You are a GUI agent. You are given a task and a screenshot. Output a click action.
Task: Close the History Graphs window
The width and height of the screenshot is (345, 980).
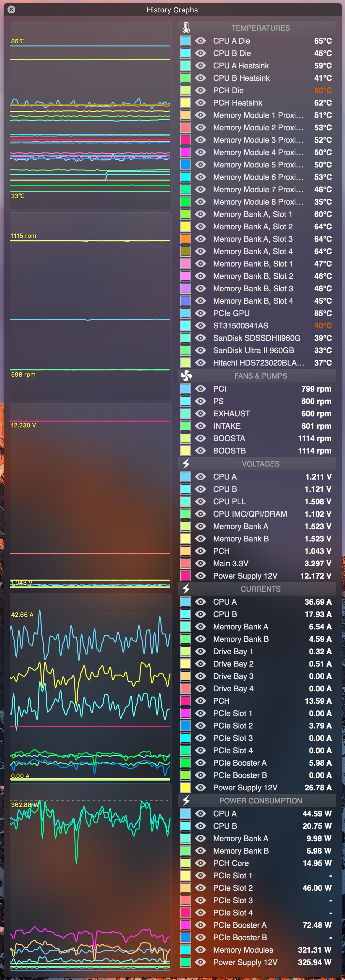tap(11, 9)
